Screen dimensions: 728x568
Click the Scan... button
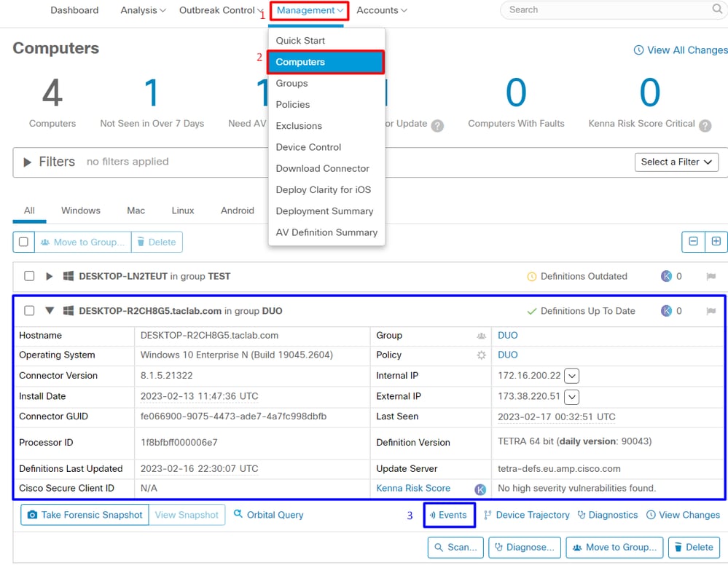pos(455,547)
